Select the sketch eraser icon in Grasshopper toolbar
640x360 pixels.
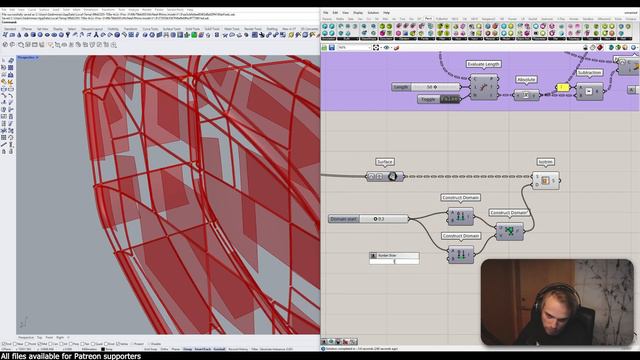[396, 48]
